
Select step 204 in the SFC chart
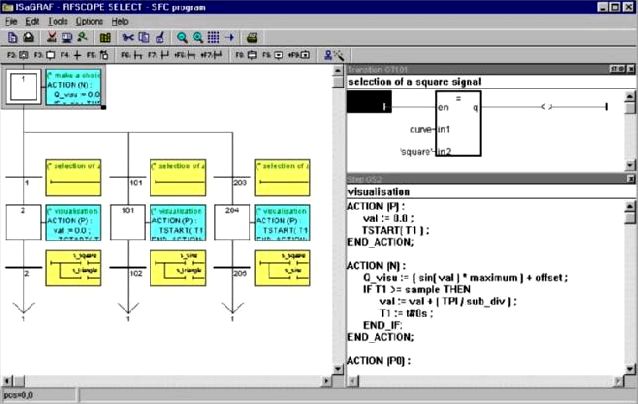tap(232, 222)
